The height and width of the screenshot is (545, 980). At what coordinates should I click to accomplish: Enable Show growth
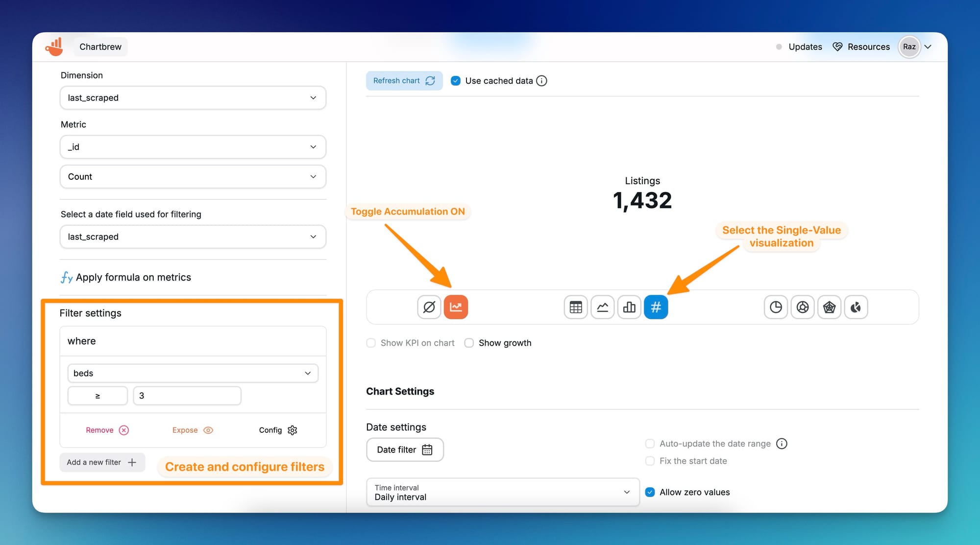click(469, 343)
